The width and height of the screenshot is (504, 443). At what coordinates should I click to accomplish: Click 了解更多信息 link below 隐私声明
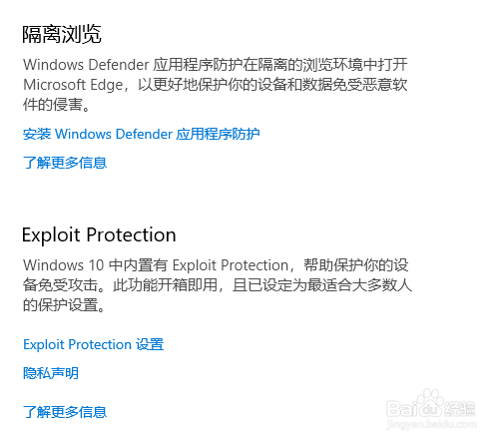[65, 412]
